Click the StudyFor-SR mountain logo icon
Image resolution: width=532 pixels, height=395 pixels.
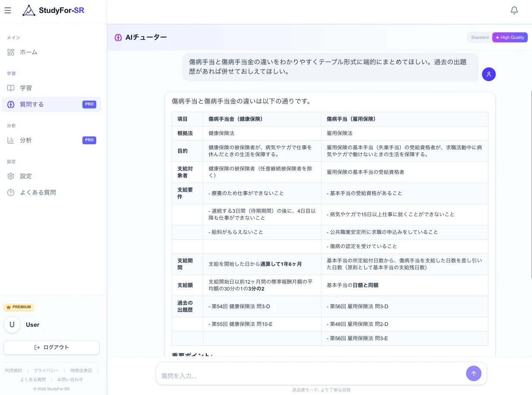tap(29, 10)
